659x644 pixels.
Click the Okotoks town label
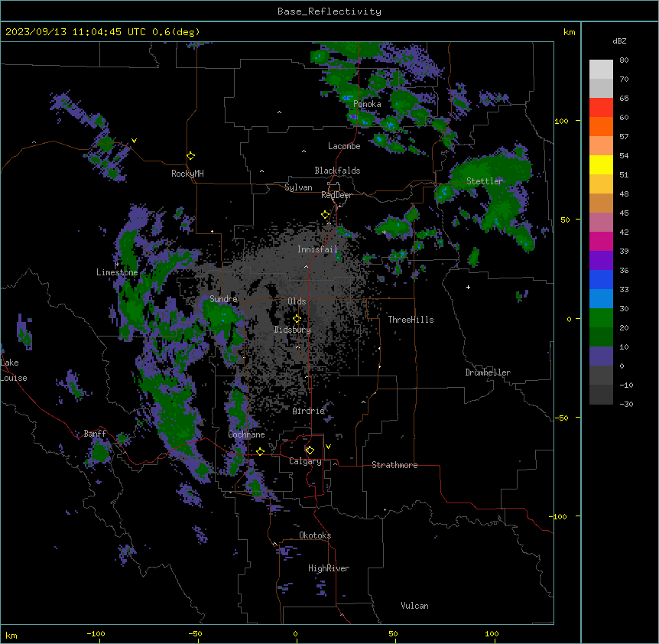click(315, 535)
